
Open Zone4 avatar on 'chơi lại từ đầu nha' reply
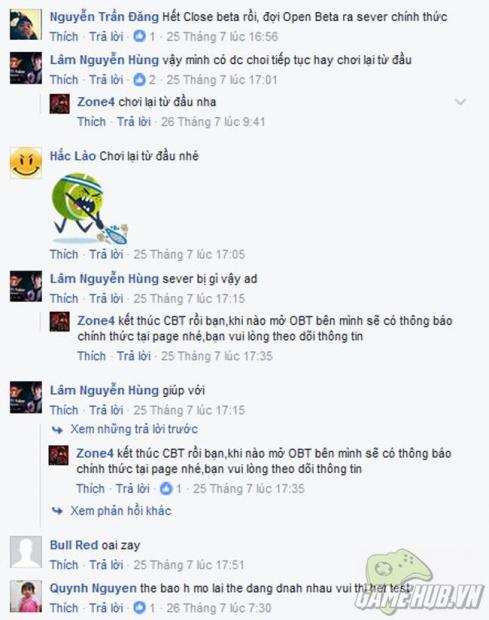coord(59,104)
